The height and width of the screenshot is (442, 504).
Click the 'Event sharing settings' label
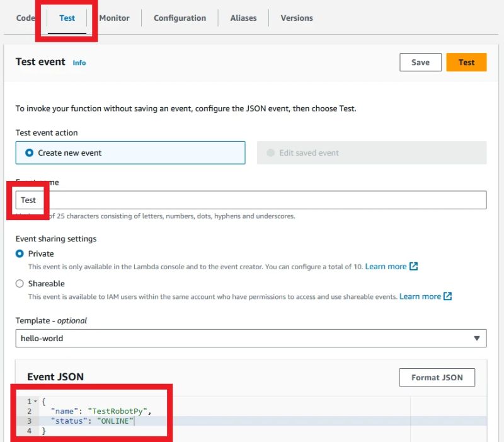56,239
